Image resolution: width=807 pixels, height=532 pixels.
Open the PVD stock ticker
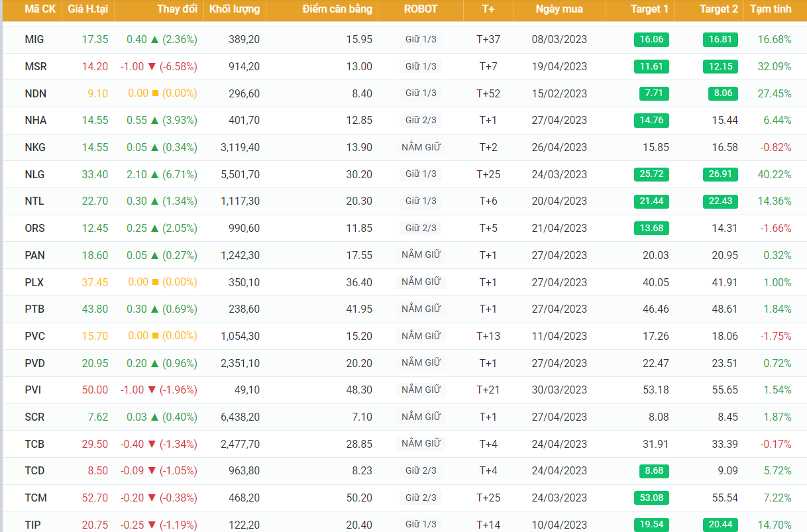pyautogui.click(x=35, y=363)
